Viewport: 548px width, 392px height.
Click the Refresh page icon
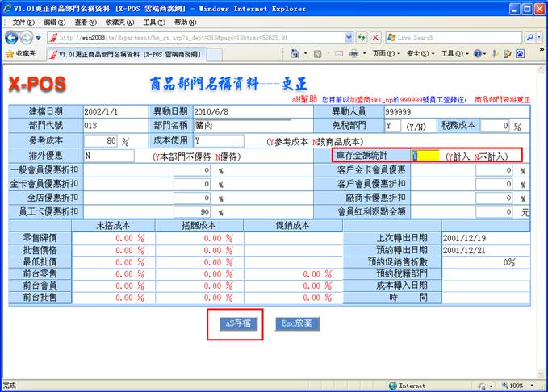(x=362, y=38)
